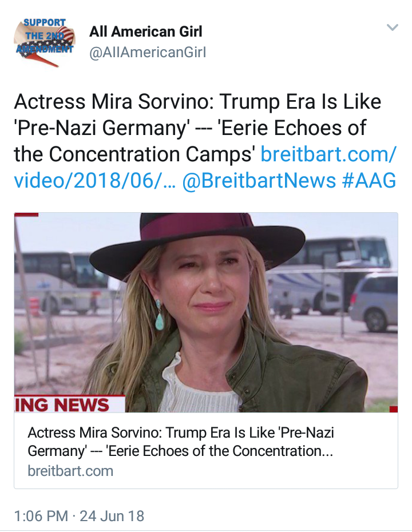This screenshot has height=532, width=412.
Task: Click the "24 Jun 18" date
Action: tap(112, 516)
